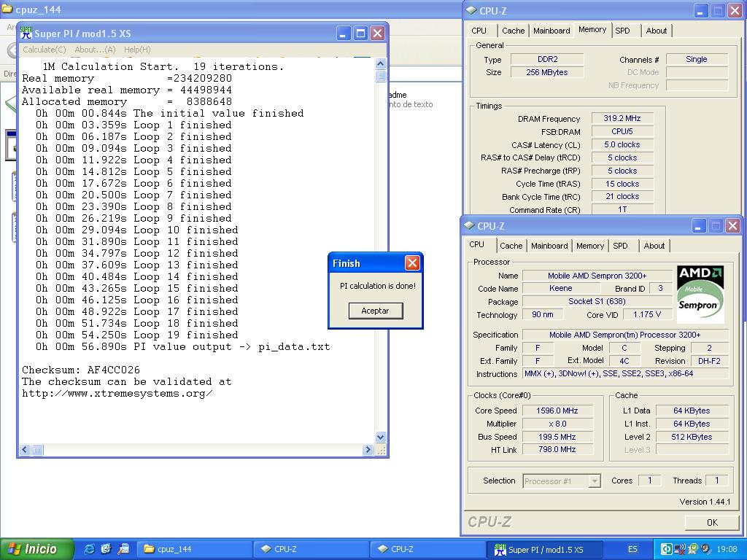This screenshot has height=560, width=747.
Task: Click Super PI vertical scrollbar up arrow
Action: [x=380, y=63]
